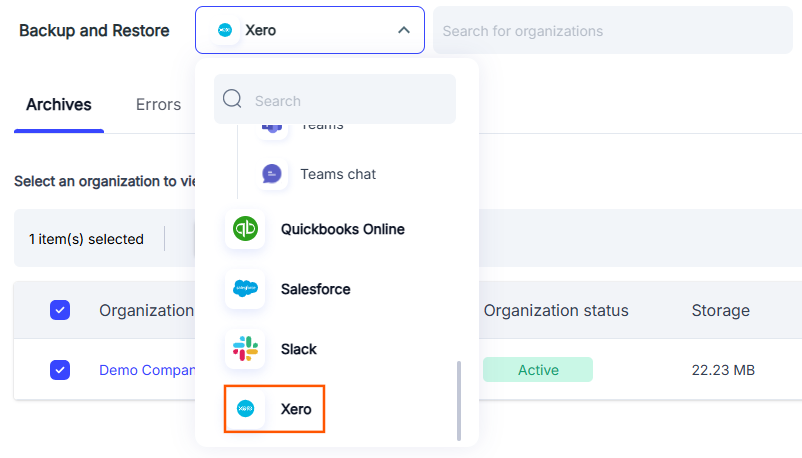802x458 pixels.
Task: Click the Xero logo in the list
Action: (246, 408)
